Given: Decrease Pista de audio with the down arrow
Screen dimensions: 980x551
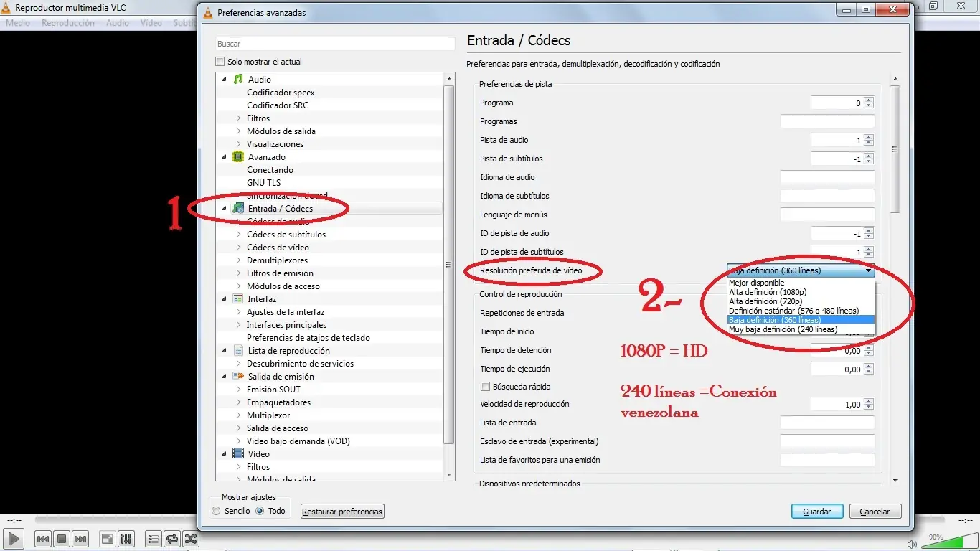Looking at the screenshot, I should (x=870, y=143).
